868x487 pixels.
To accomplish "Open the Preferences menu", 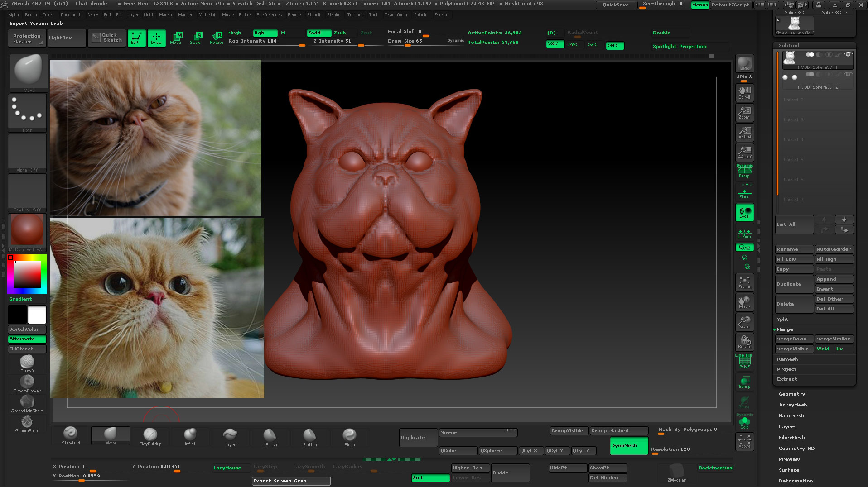I will coord(269,15).
